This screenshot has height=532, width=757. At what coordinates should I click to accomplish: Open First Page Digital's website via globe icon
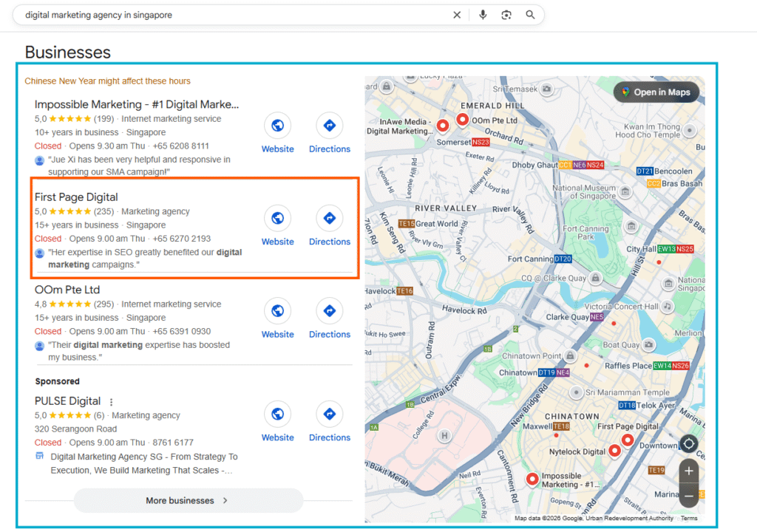coord(277,218)
